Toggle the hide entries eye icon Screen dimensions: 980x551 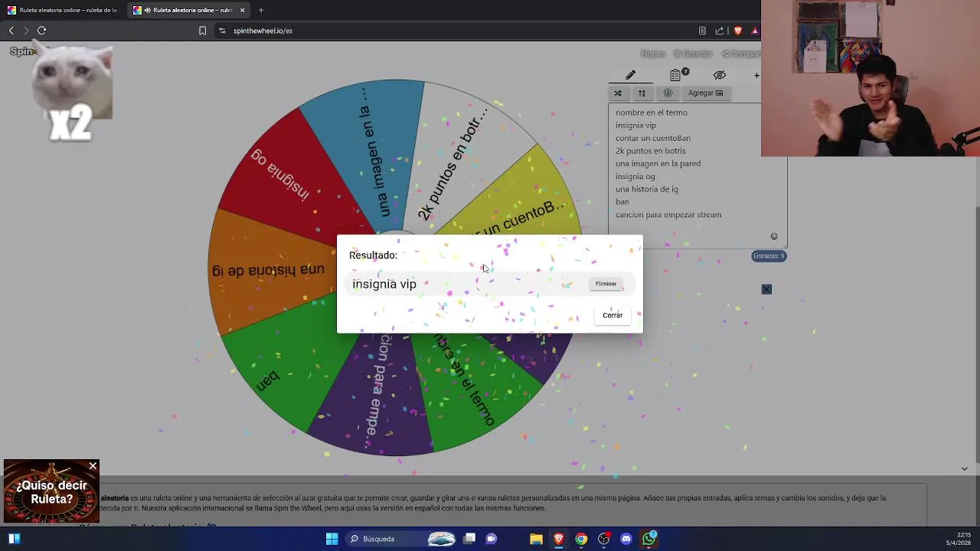(x=720, y=75)
